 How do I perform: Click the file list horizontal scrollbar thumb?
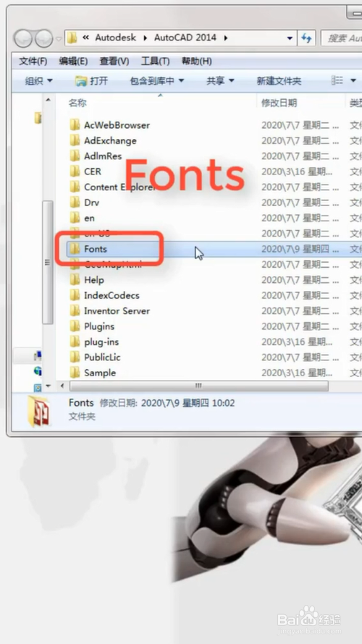coord(199,386)
